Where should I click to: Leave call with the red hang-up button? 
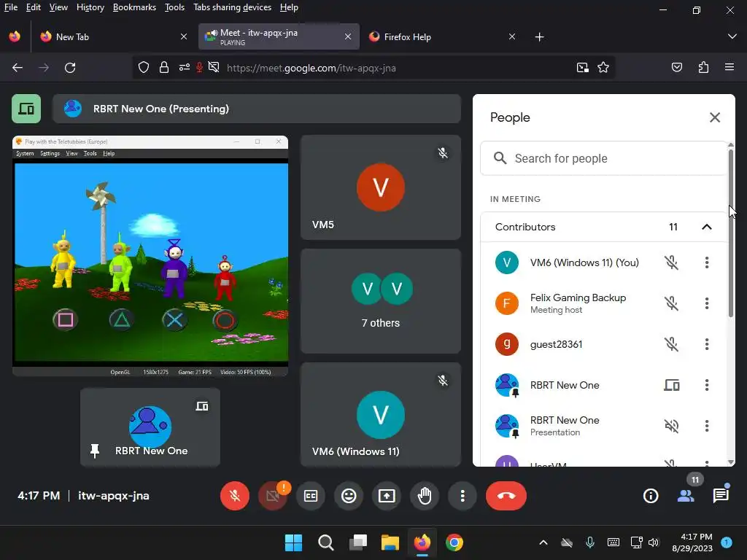click(506, 496)
